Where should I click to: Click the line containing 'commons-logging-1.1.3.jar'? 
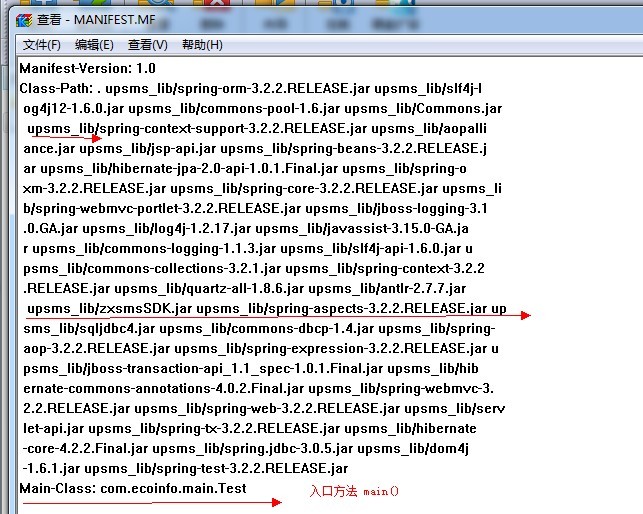point(248,249)
